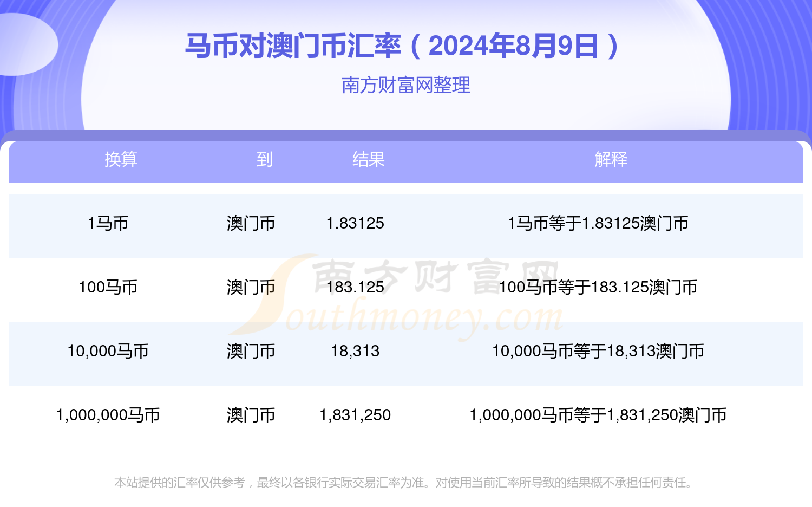
Task: Select the 10,000马币 table cell
Action: point(108,351)
